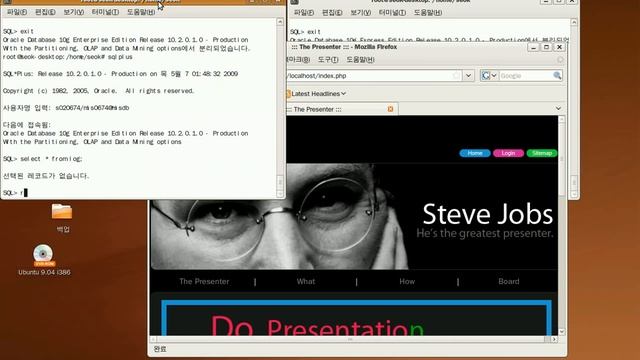Minimize the Mozilla Firefox window
This screenshot has height=360, width=640.
tap(533, 47)
